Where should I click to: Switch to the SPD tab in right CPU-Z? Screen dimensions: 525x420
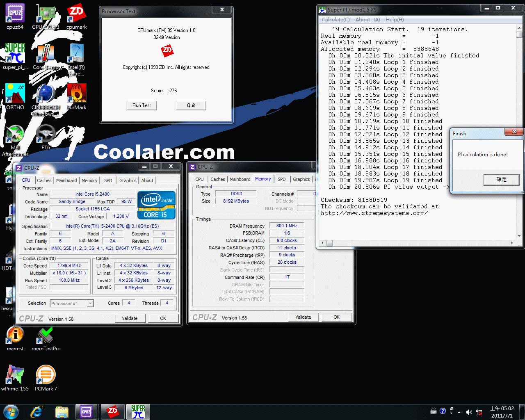coord(281,179)
